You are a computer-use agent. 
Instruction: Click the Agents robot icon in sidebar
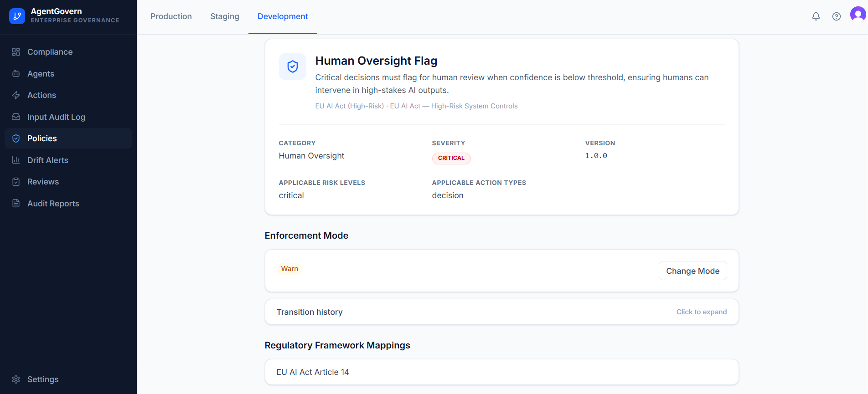(16, 74)
